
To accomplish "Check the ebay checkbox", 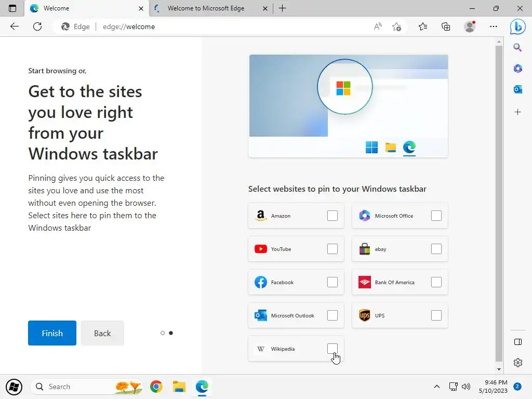I will click(x=436, y=249).
